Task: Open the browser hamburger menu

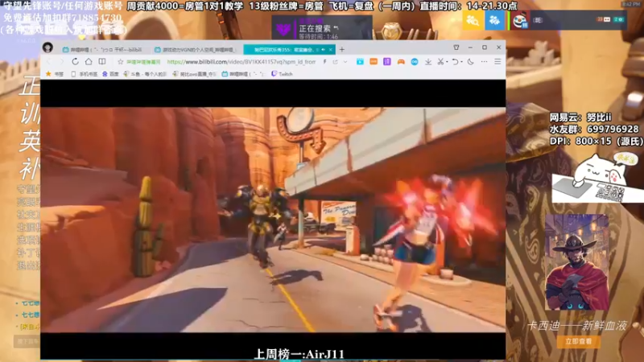Action: (497, 62)
